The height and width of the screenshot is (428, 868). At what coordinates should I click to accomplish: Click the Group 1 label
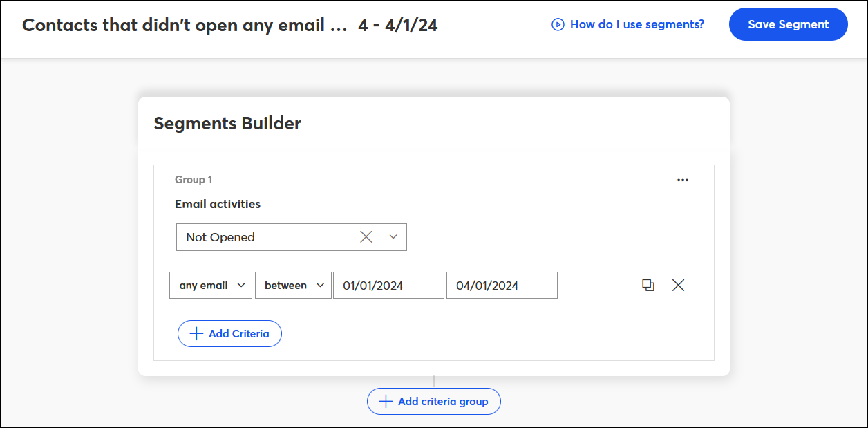click(194, 180)
